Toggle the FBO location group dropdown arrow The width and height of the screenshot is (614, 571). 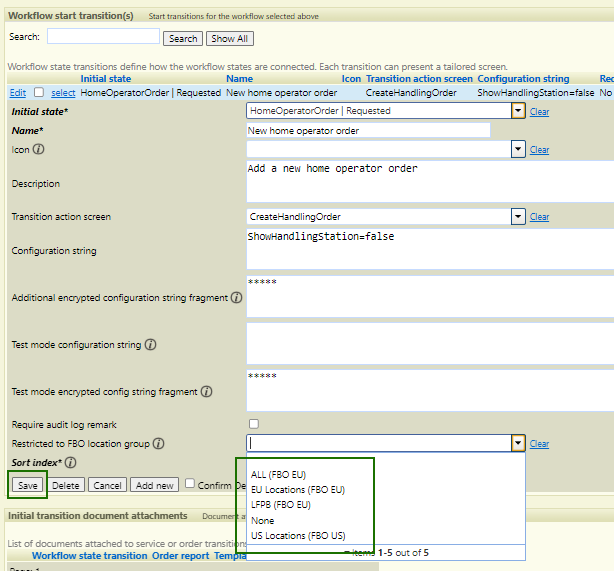pos(518,443)
